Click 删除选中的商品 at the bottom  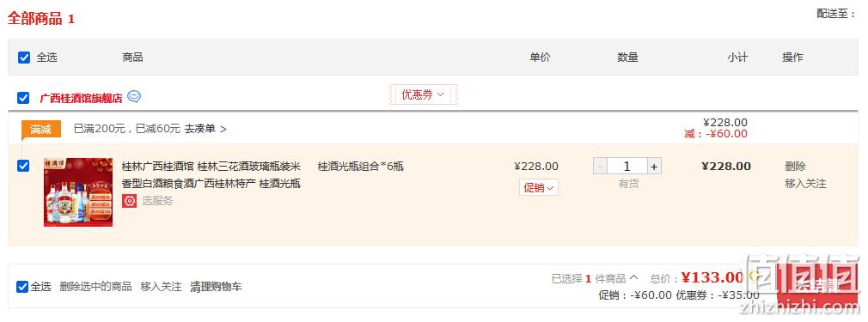(x=95, y=287)
